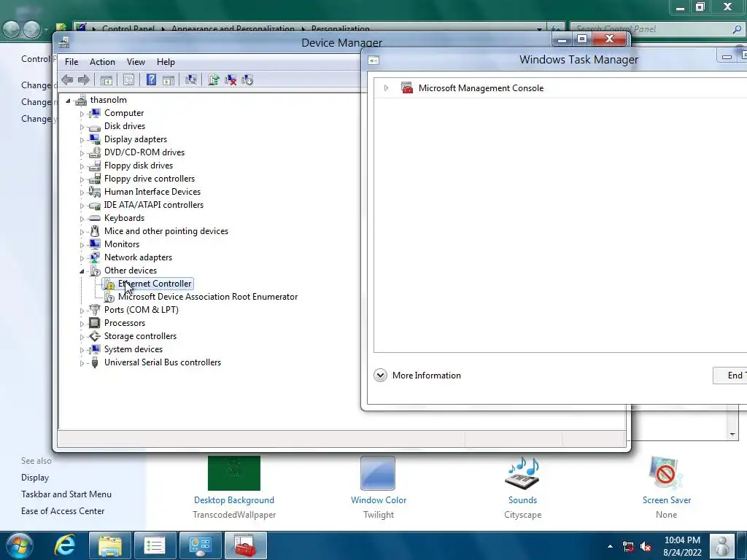This screenshot has height=560, width=747.
Task: Click the Monitors category icon
Action: (95, 244)
